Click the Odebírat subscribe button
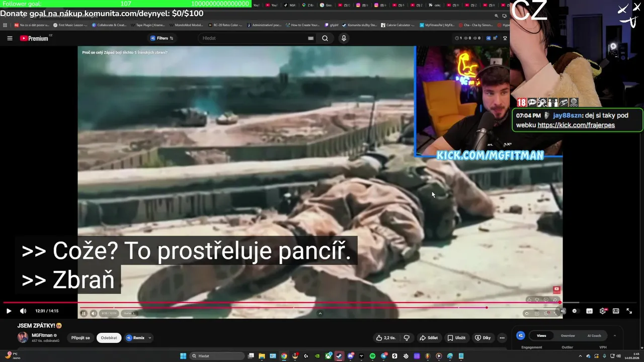This screenshot has height=362, width=644. [x=109, y=338]
